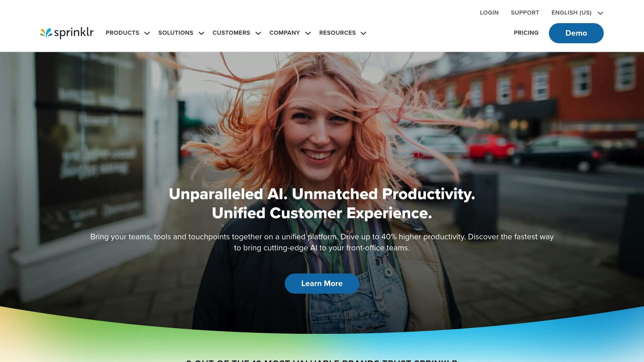Click the Sprinklr logo
The image size is (644, 362).
[67, 33]
